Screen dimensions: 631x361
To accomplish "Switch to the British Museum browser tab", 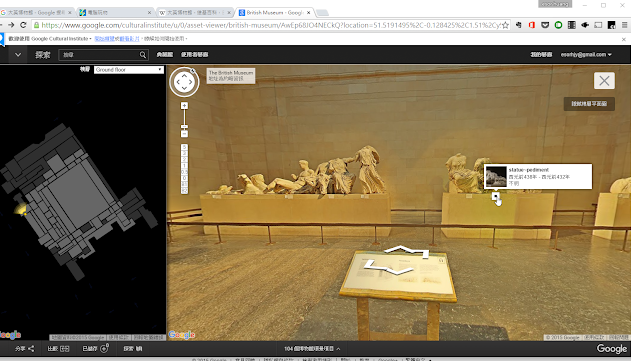I will [x=275, y=12].
